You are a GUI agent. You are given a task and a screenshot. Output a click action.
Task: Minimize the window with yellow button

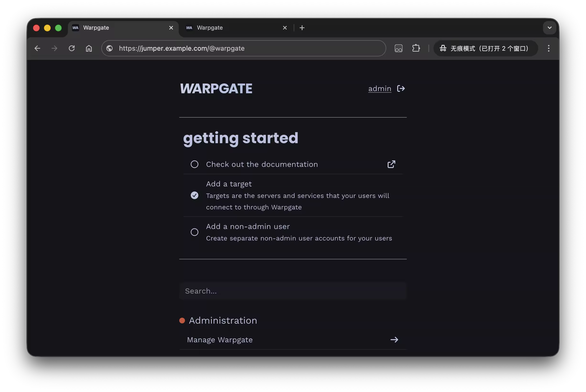coord(47,28)
